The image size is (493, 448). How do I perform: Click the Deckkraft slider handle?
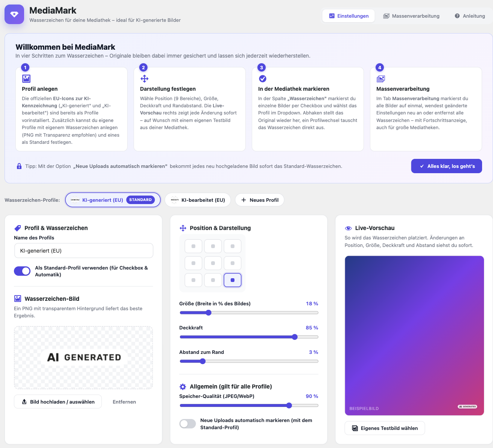[x=295, y=337]
